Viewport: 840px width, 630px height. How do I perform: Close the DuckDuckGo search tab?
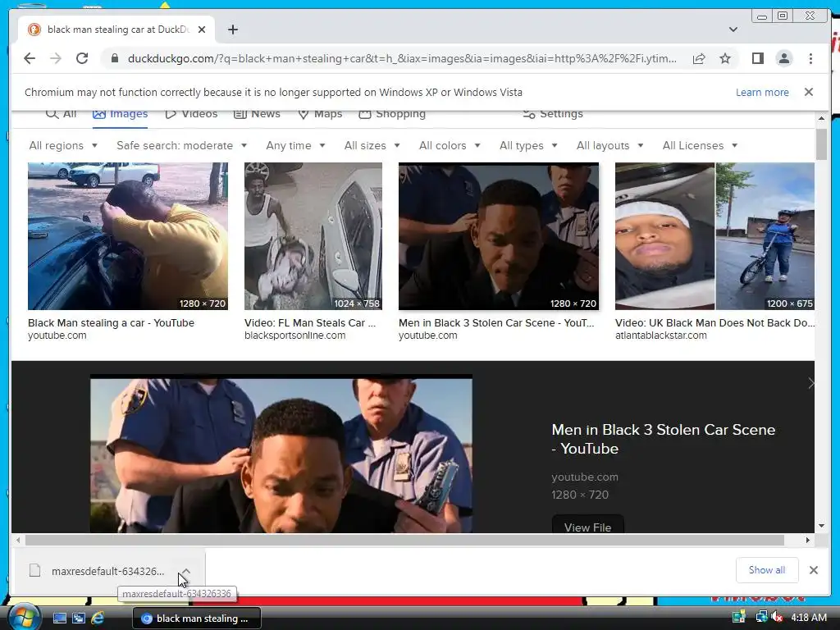tap(202, 30)
